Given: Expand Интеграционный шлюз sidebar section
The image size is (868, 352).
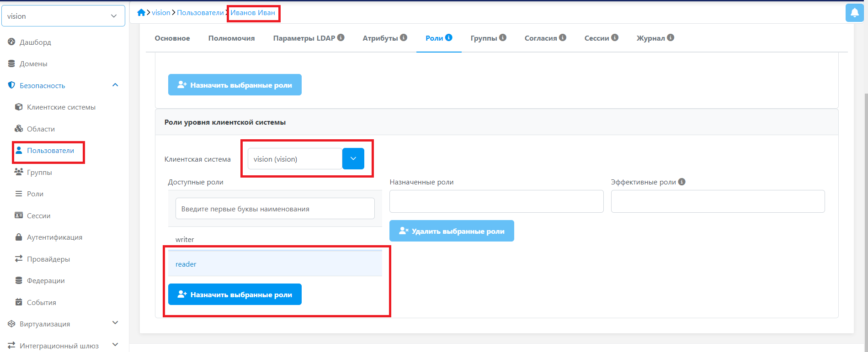Looking at the screenshot, I should tap(115, 345).
